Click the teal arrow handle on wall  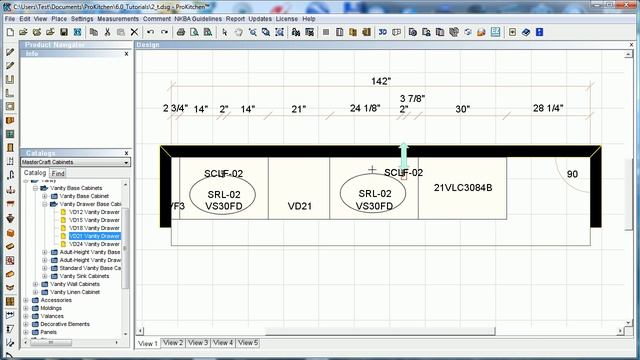pyautogui.click(x=404, y=155)
